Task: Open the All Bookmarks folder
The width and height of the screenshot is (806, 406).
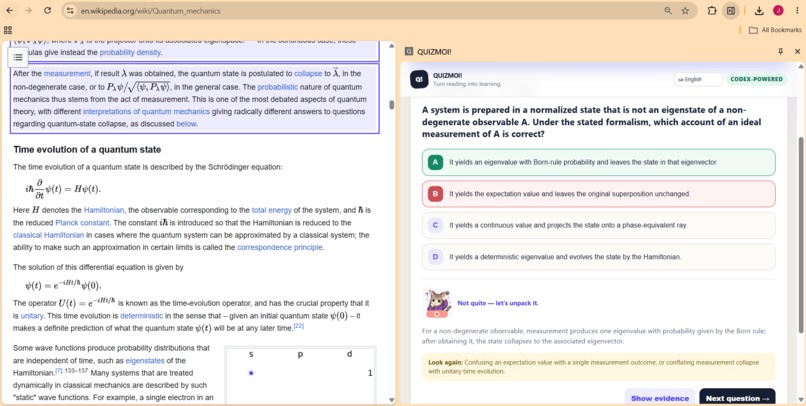Action: click(775, 30)
